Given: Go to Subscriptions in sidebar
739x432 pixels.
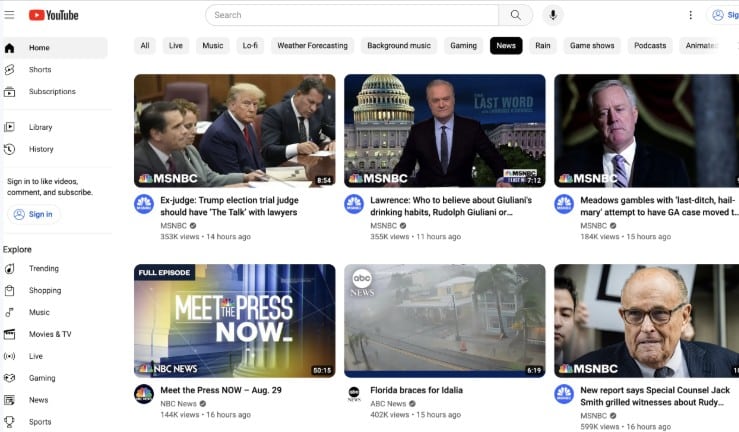Looking at the screenshot, I should (x=52, y=92).
